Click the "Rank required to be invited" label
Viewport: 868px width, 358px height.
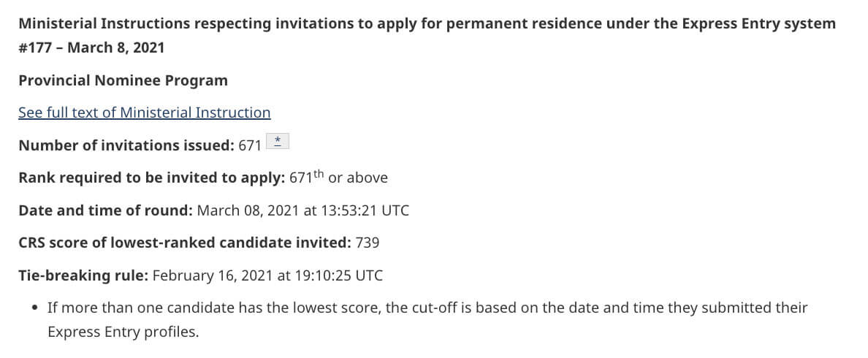(x=152, y=178)
